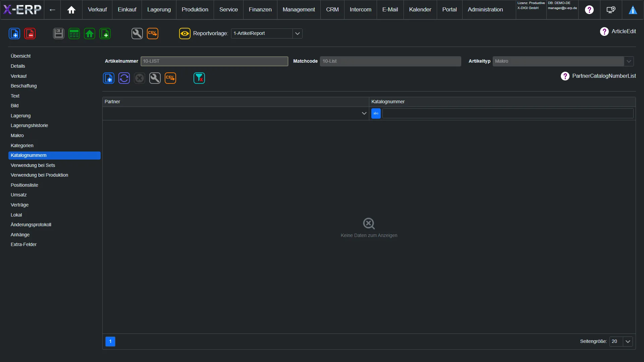Open the Service menu
The height and width of the screenshot is (362, 644).
[228, 10]
